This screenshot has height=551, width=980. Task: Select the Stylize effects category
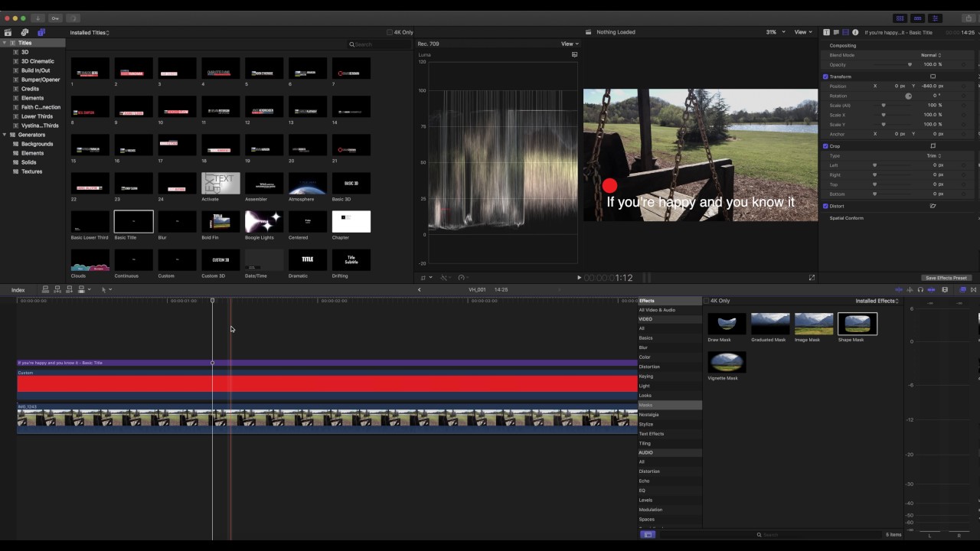646,424
